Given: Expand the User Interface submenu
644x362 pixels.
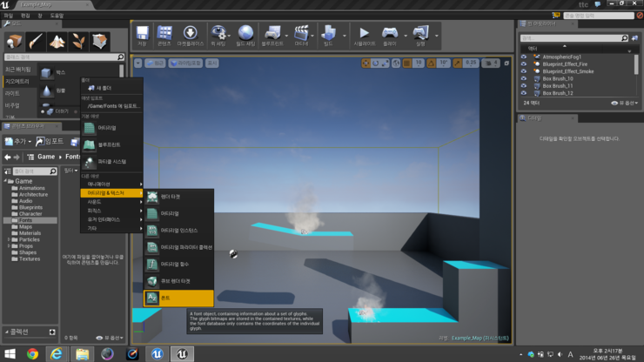Looking at the screenshot, I should (111, 219).
